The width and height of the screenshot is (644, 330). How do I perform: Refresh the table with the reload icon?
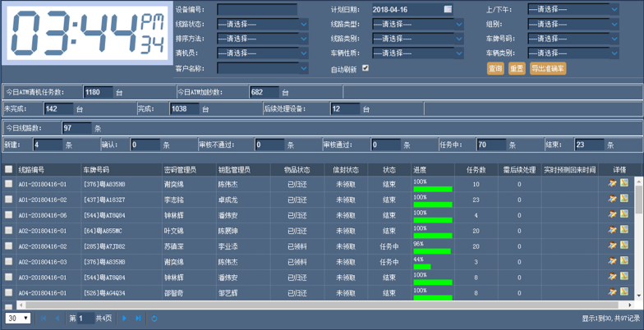tap(154, 319)
